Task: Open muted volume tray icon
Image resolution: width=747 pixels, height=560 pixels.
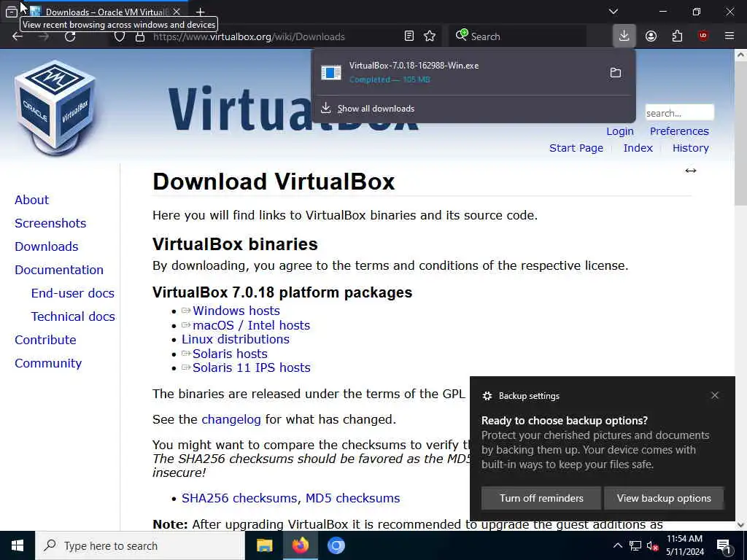Action: (x=652, y=546)
